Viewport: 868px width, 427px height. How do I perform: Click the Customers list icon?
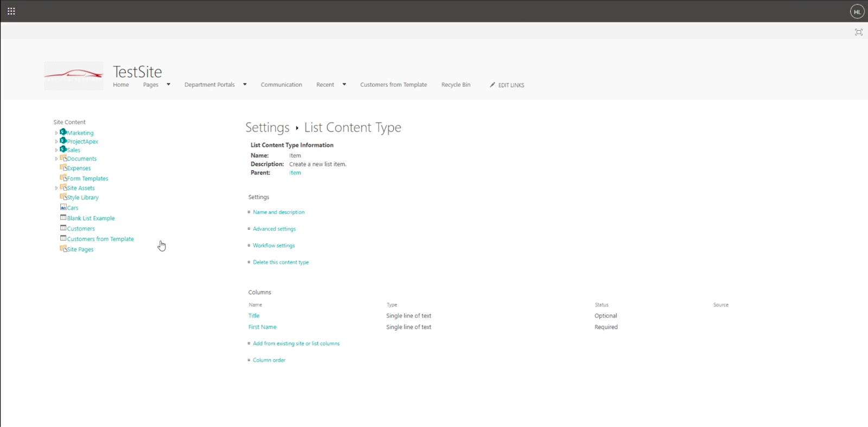(x=63, y=228)
